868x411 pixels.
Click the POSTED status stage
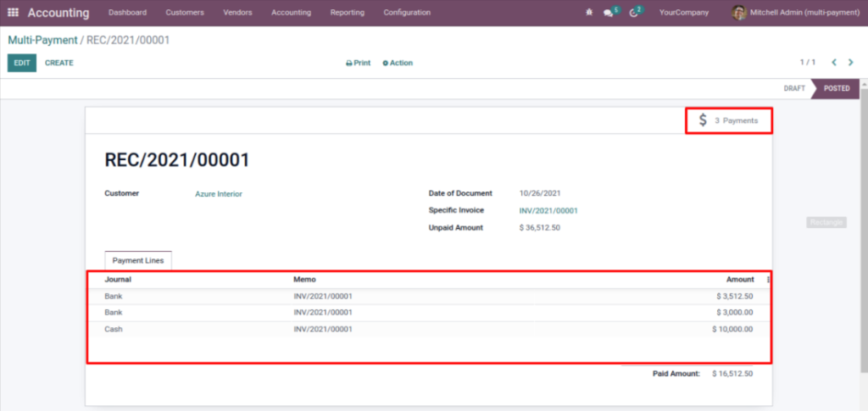837,88
